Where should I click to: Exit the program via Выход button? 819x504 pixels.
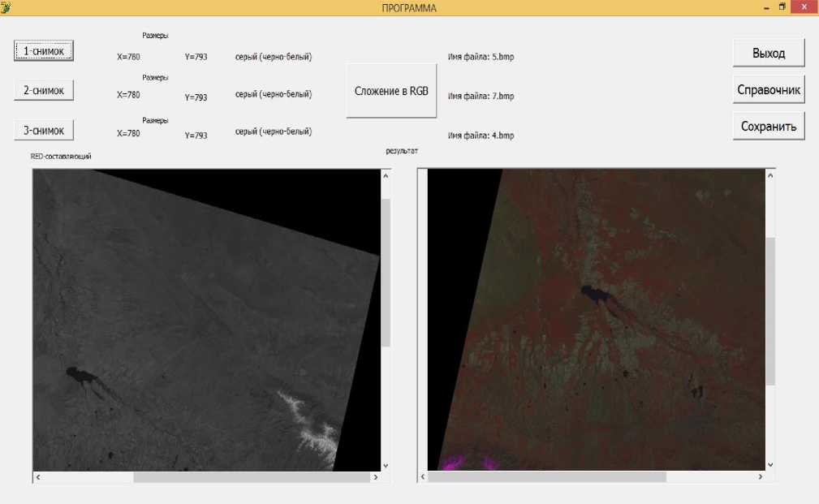tap(768, 53)
